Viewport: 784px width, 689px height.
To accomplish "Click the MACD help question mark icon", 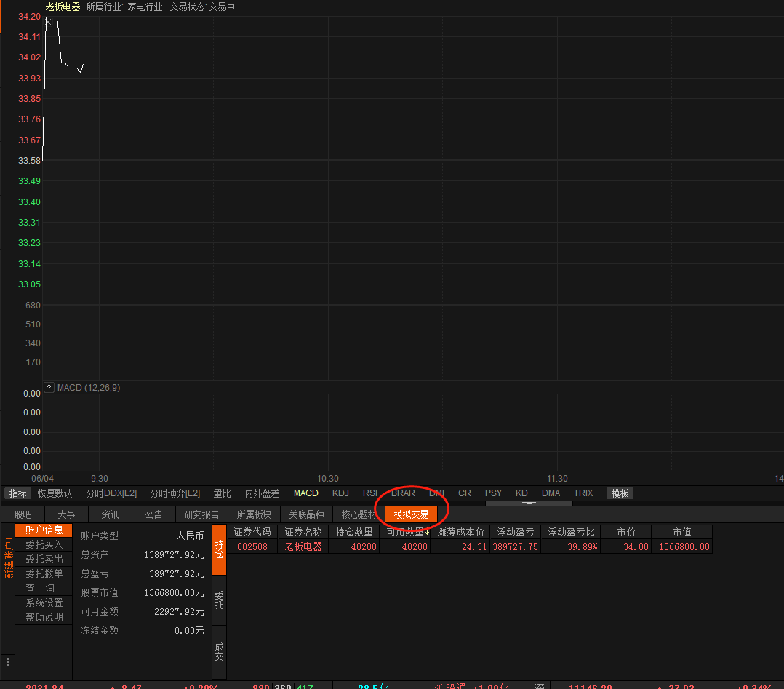I will (49, 388).
